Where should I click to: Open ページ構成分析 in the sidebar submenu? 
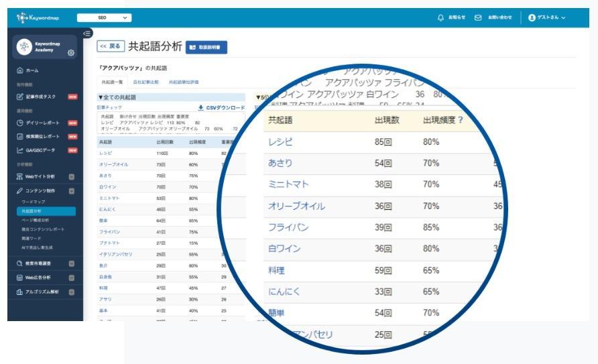(x=35, y=221)
